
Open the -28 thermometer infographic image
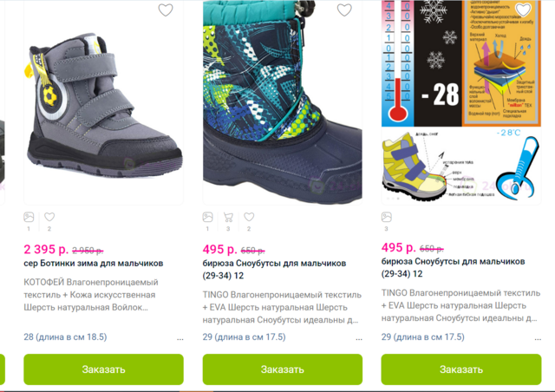(461, 102)
